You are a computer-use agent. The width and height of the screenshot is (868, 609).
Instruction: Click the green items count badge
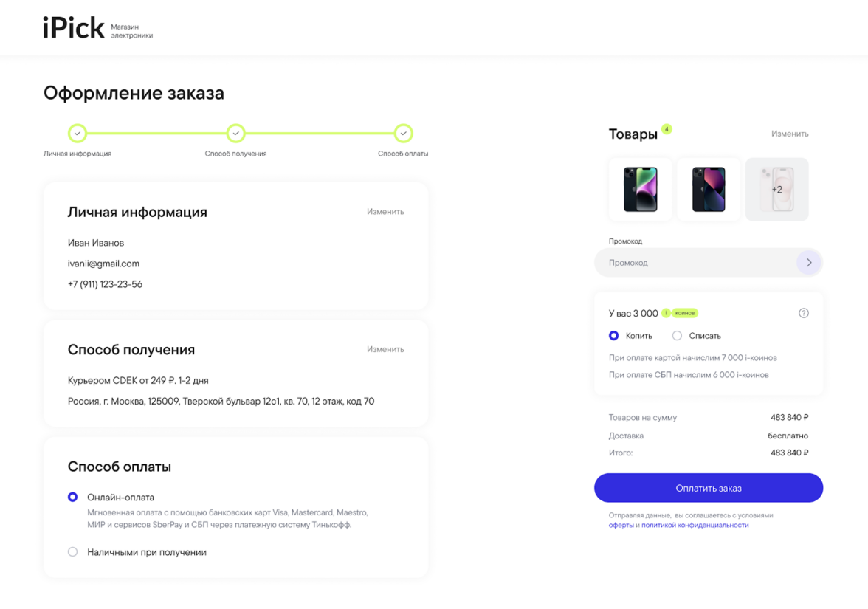(x=666, y=129)
